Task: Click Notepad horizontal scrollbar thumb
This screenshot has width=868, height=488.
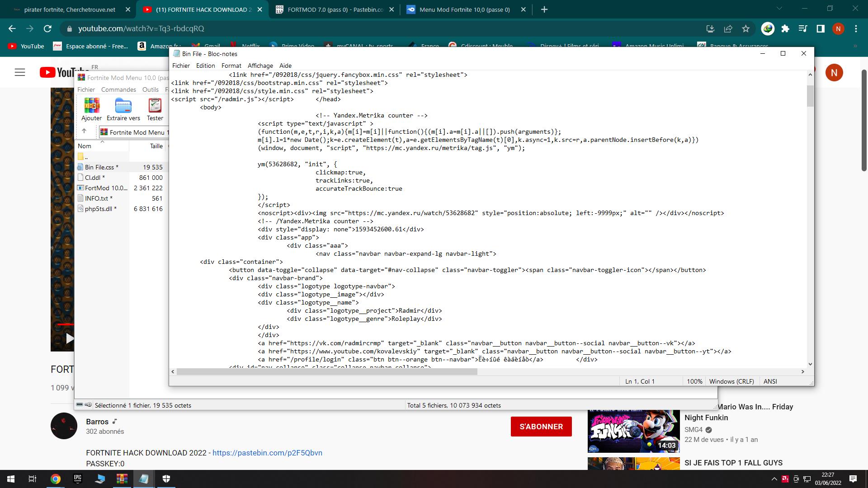Action: point(326,371)
